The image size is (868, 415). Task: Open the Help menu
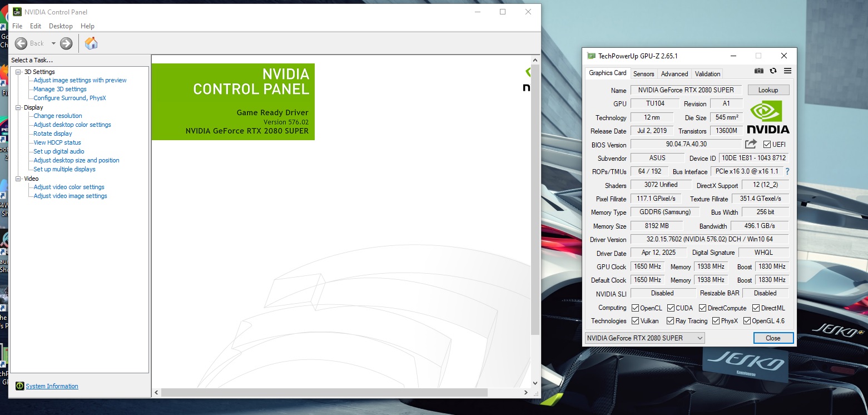pos(87,26)
